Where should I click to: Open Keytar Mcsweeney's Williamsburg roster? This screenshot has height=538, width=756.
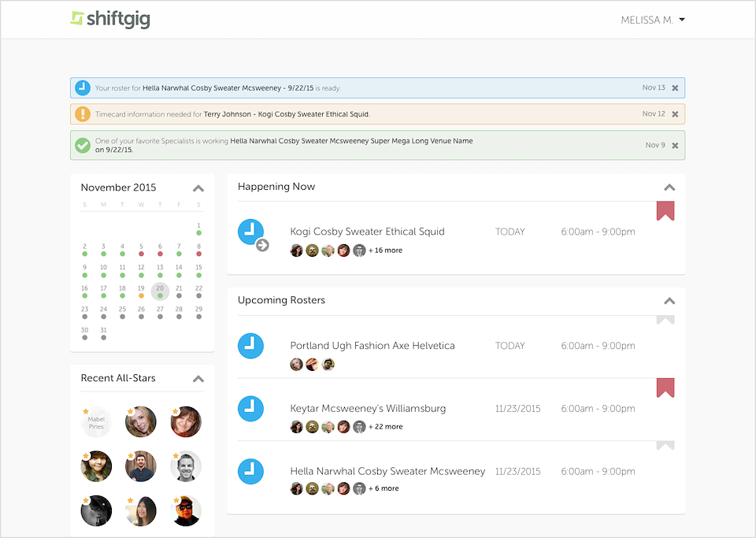(368, 408)
